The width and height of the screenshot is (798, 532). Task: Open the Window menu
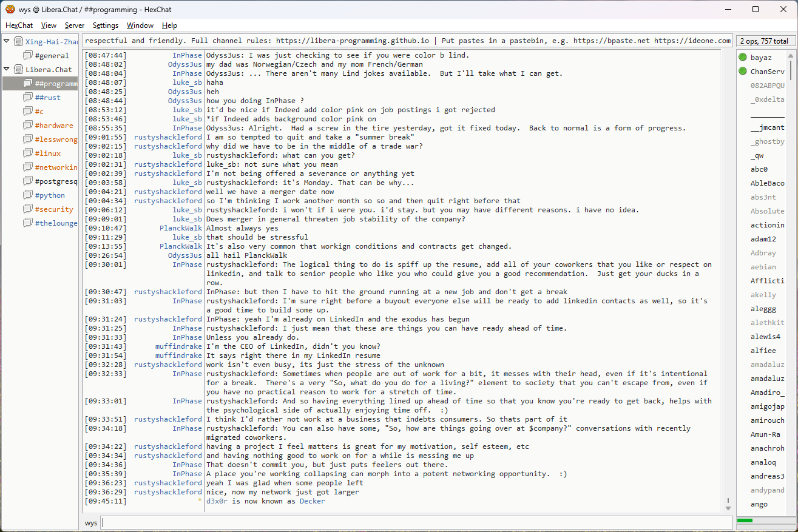(x=140, y=25)
